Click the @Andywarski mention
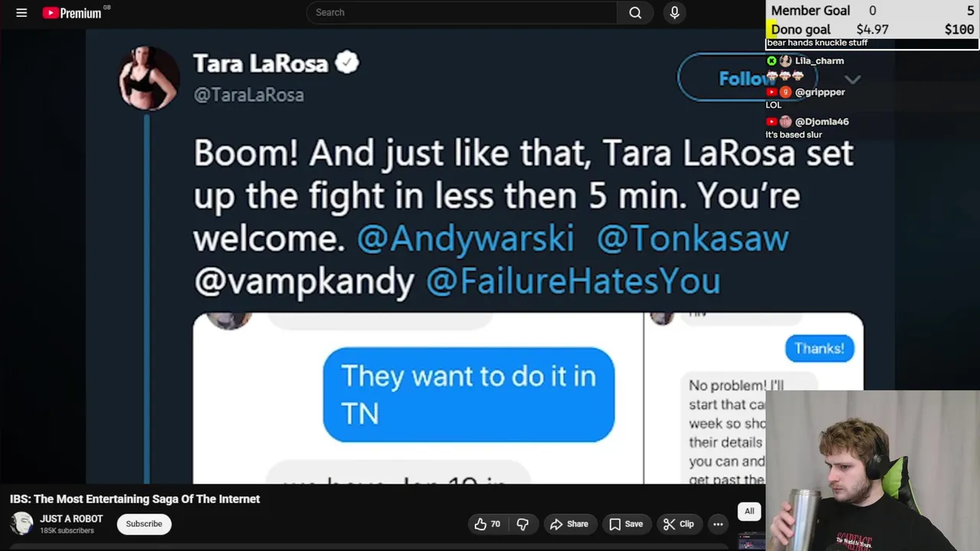This screenshot has width=980, height=551. pos(465,239)
